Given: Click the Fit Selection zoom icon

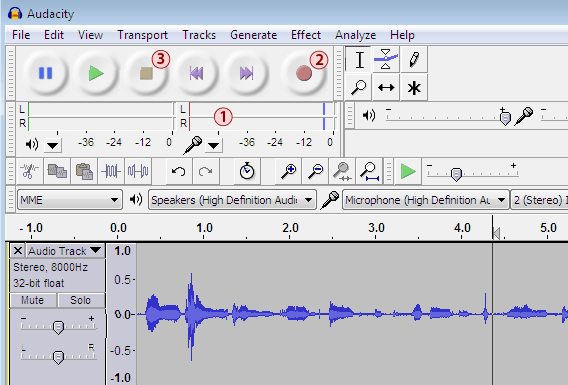Looking at the screenshot, I should [342, 171].
